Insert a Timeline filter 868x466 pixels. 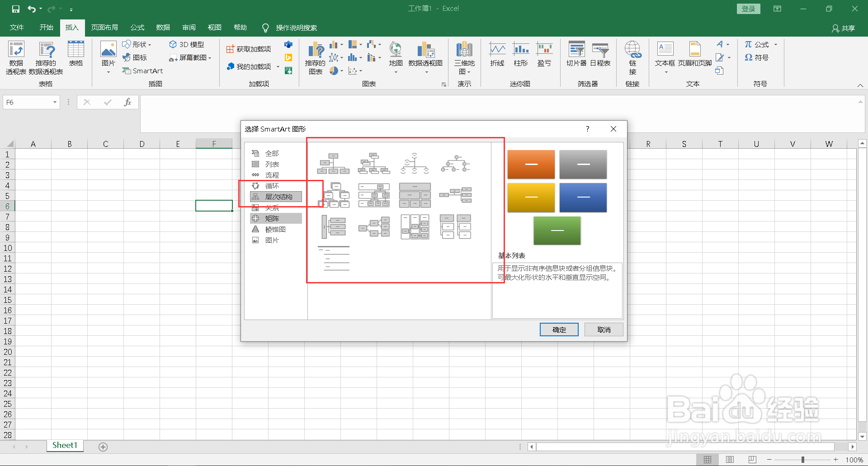[600, 54]
